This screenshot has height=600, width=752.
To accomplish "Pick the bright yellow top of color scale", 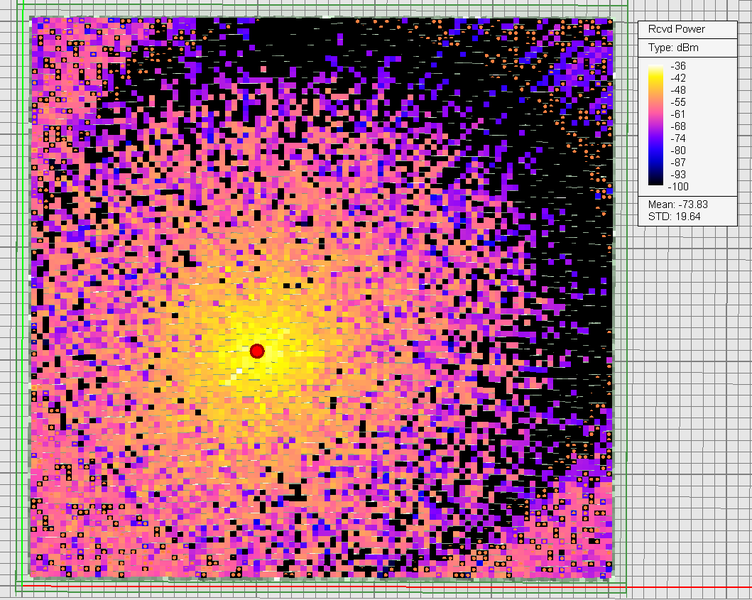I will pos(656,69).
